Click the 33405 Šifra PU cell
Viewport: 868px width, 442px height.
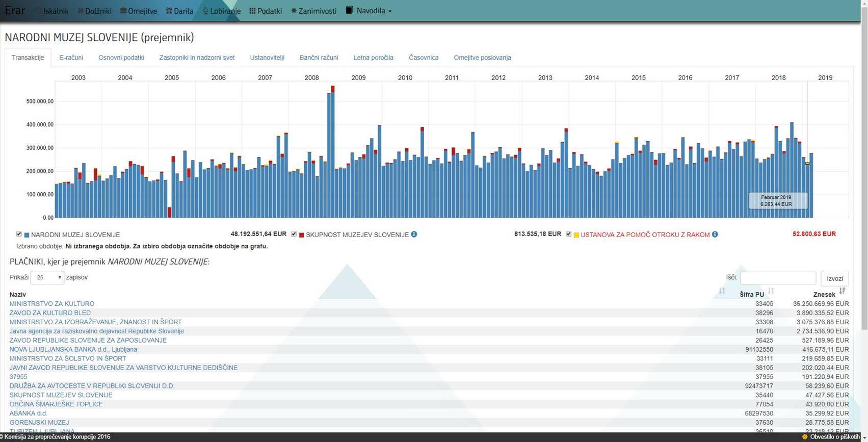click(764, 304)
